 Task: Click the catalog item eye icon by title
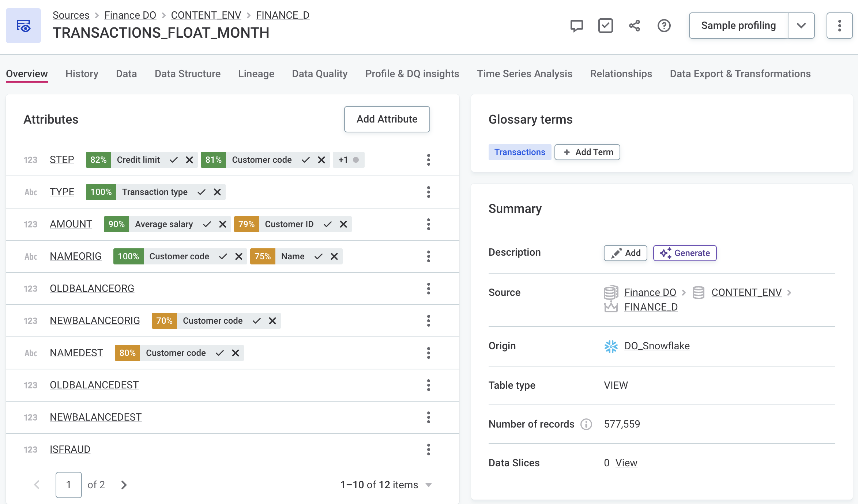(x=23, y=26)
